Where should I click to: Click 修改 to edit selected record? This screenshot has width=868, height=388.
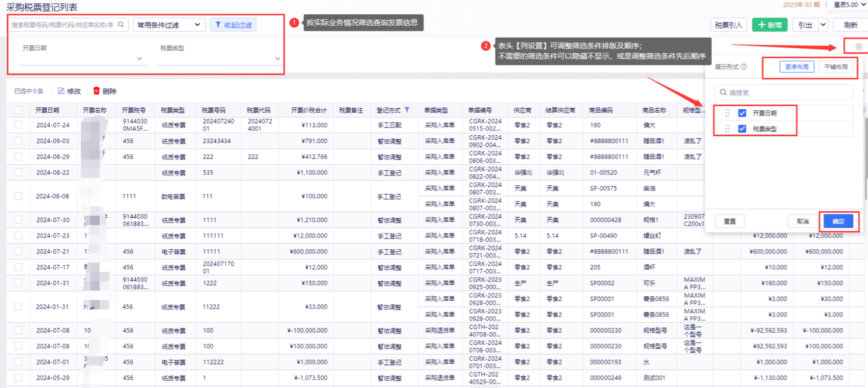click(74, 91)
